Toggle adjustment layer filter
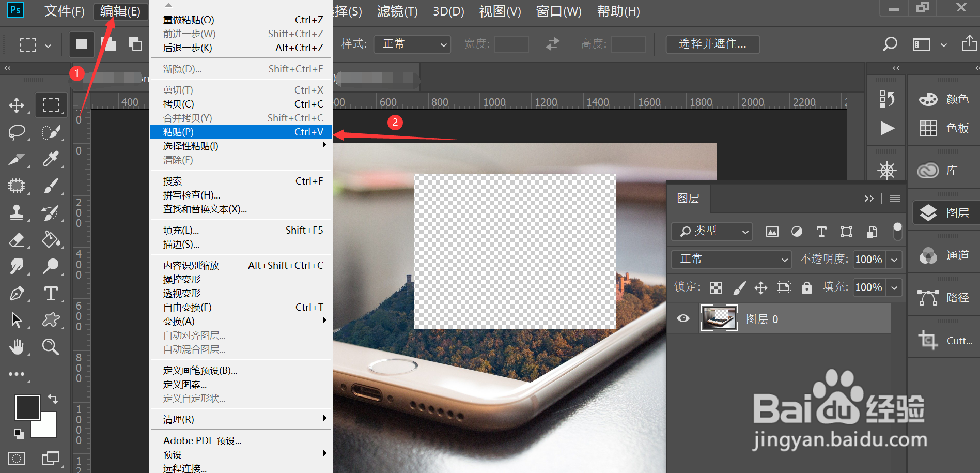The image size is (980, 473). pos(797,232)
